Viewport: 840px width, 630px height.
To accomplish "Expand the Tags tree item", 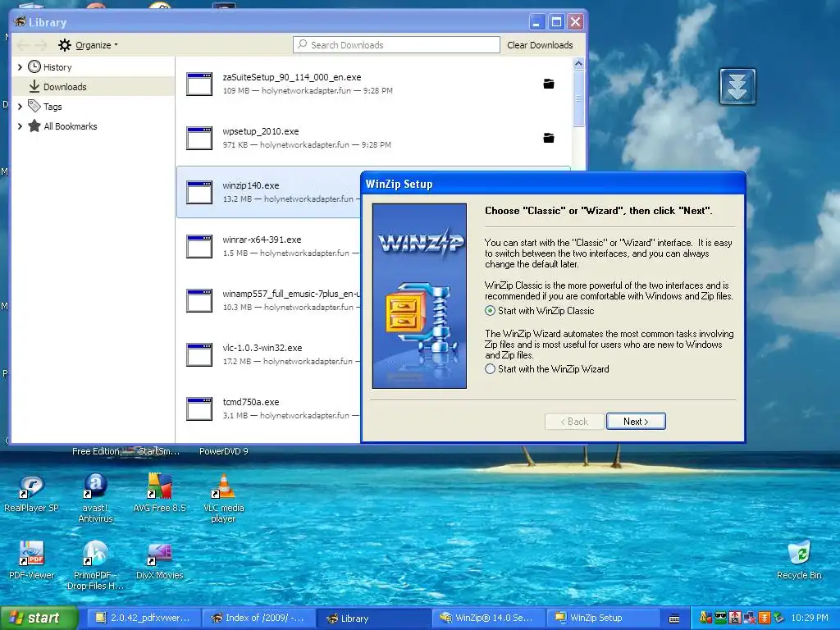I will [21, 107].
